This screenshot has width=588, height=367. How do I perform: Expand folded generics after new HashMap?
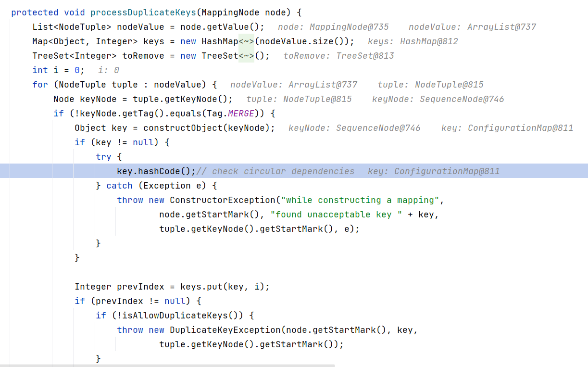pos(246,41)
